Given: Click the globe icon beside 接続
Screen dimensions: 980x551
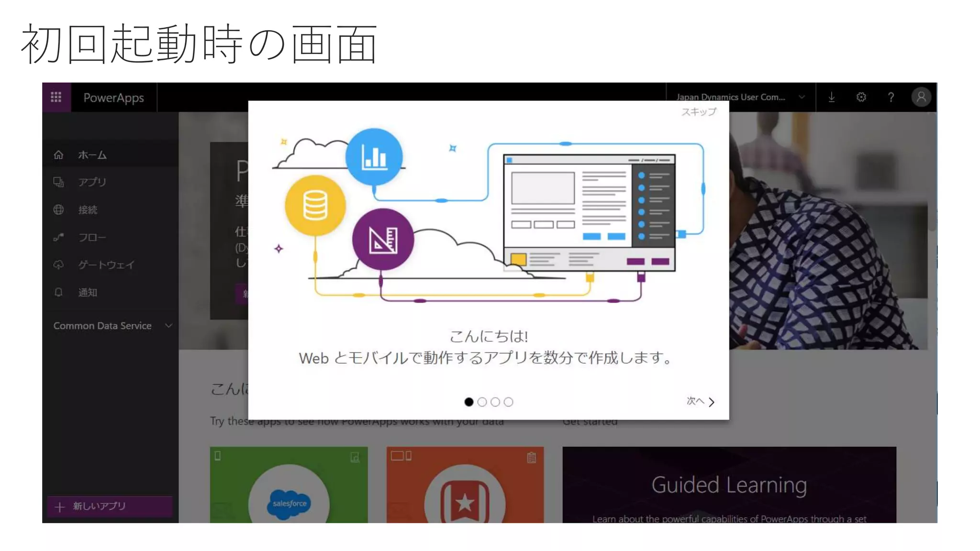Looking at the screenshot, I should [x=58, y=209].
